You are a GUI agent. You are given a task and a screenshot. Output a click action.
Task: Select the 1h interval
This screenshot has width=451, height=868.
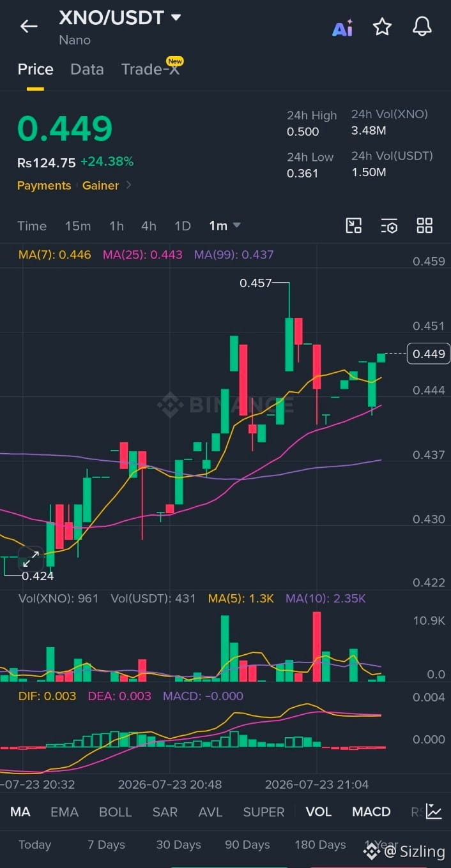click(116, 226)
